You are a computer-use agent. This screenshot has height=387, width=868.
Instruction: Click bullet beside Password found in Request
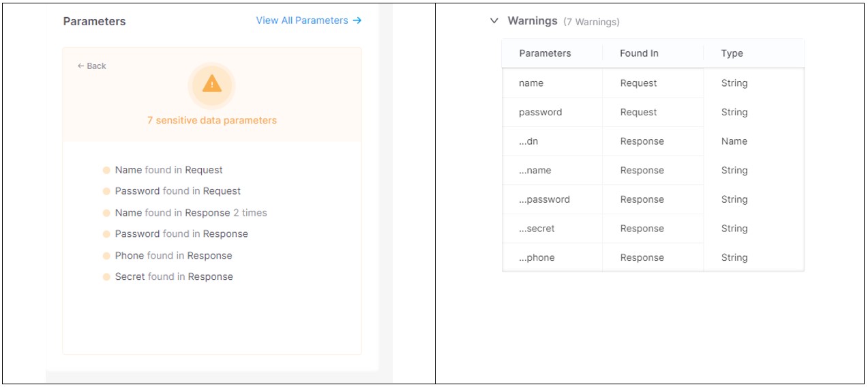pos(106,192)
